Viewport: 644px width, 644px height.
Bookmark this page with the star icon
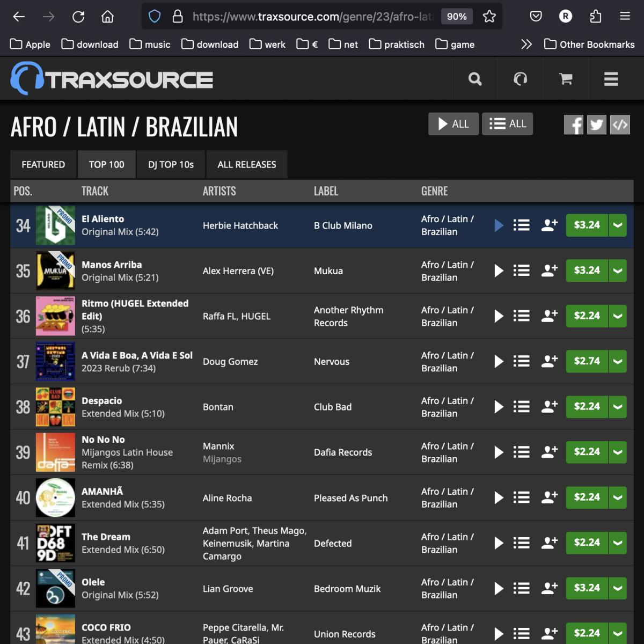point(489,17)
